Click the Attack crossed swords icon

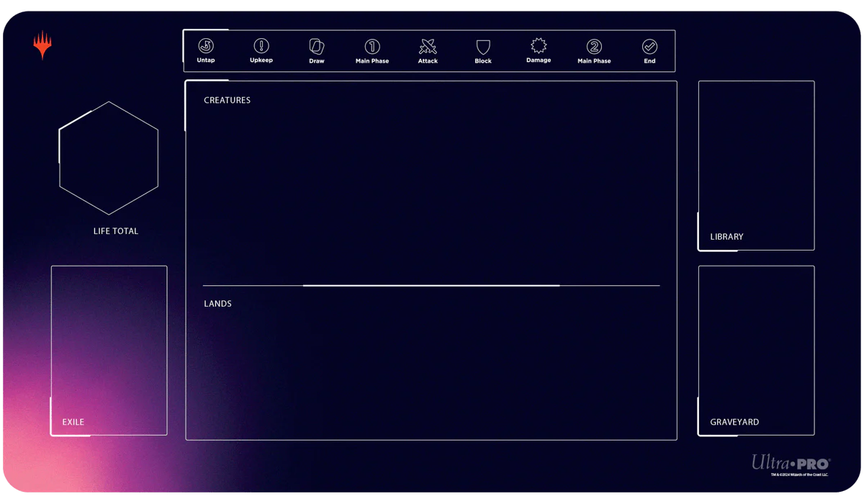(428, 47)
